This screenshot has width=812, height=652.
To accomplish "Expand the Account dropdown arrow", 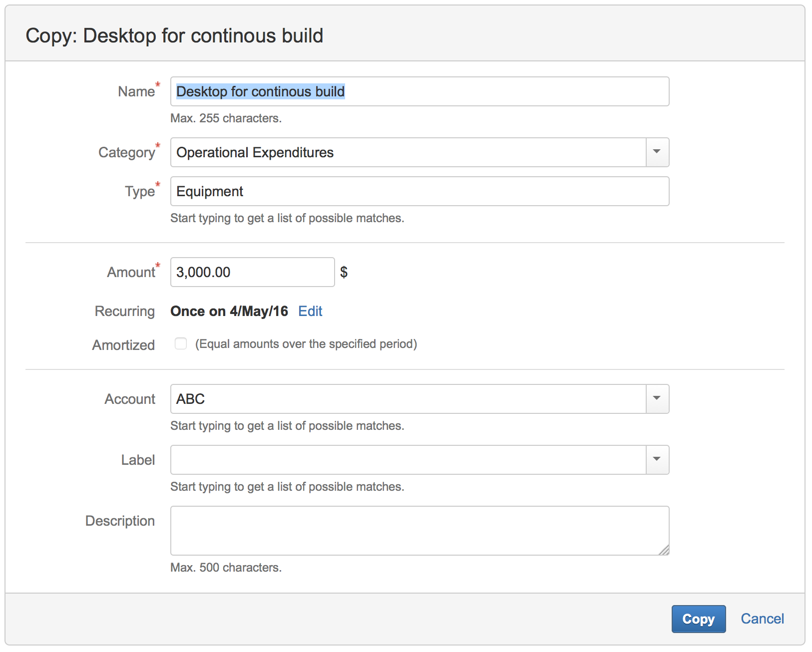I will [657, 399].
